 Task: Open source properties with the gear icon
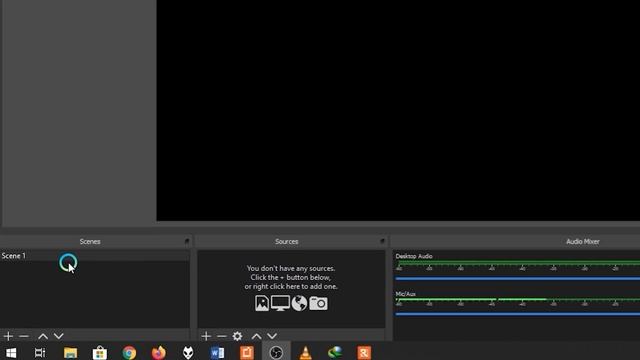(x=237, y=336)
